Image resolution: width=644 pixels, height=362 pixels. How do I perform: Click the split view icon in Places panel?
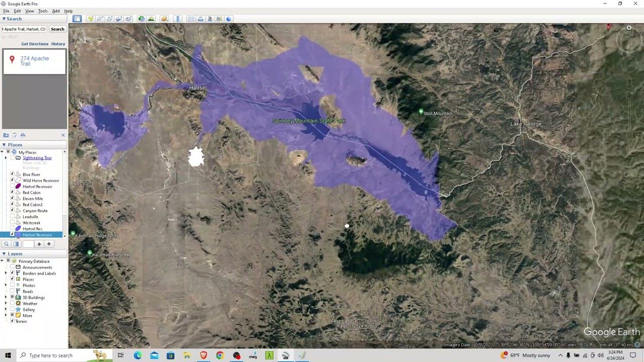point(16,244)
